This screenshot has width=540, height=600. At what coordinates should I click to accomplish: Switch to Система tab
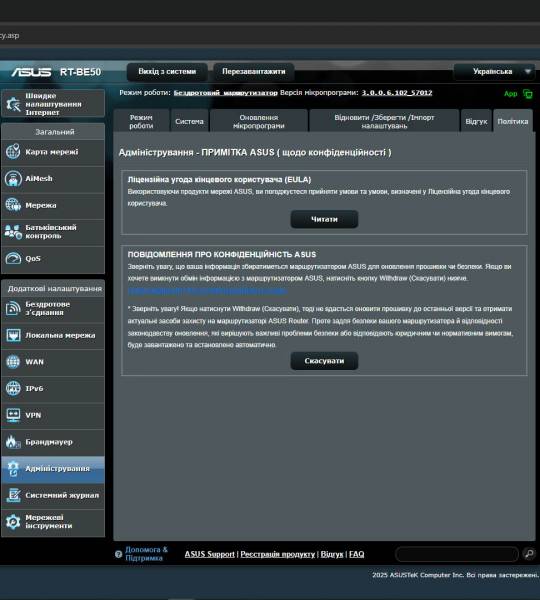tap(189, 121)
